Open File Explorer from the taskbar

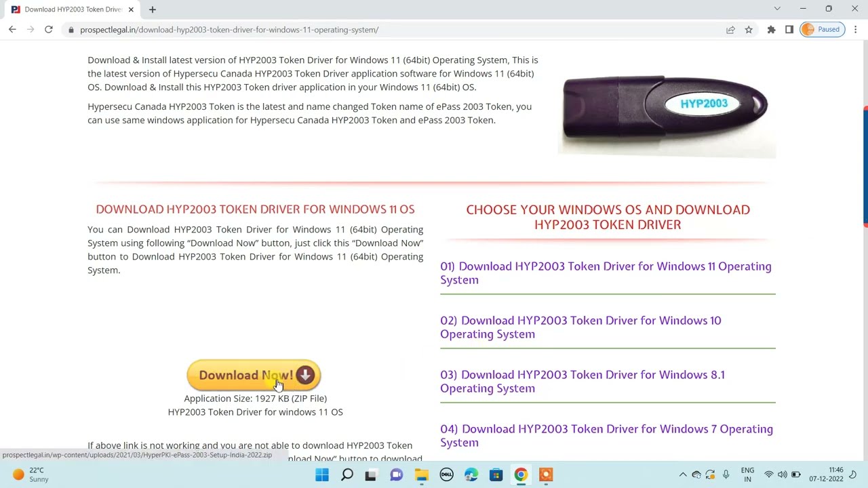coord(421,475)
